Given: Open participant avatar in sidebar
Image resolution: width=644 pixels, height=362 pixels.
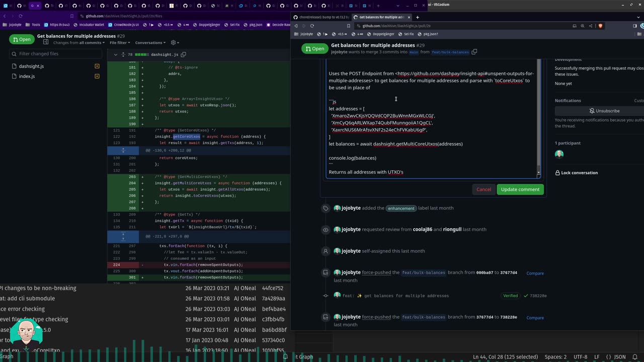Looking at the screenshot, I should [559, 154].
